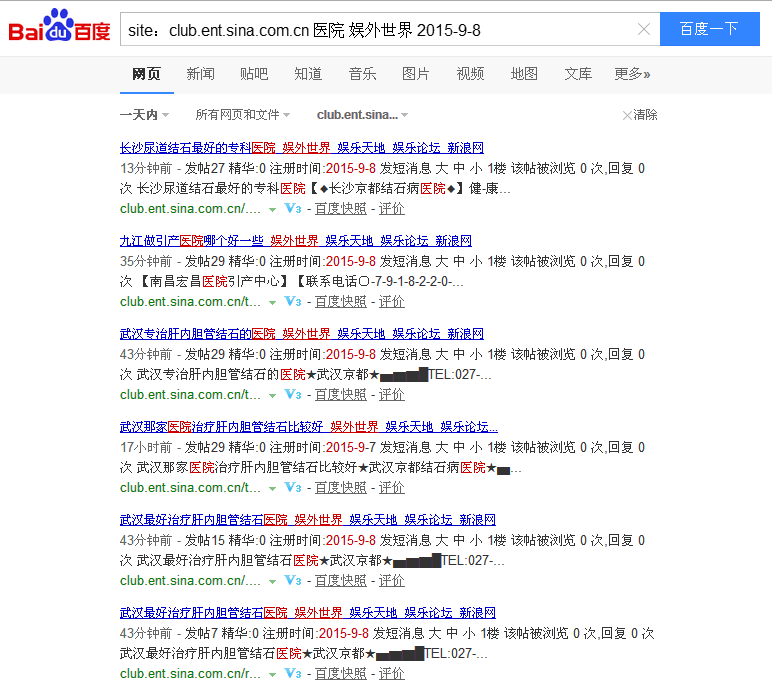
Task: Switch to the 图片 tab
Action: (416, 74)
